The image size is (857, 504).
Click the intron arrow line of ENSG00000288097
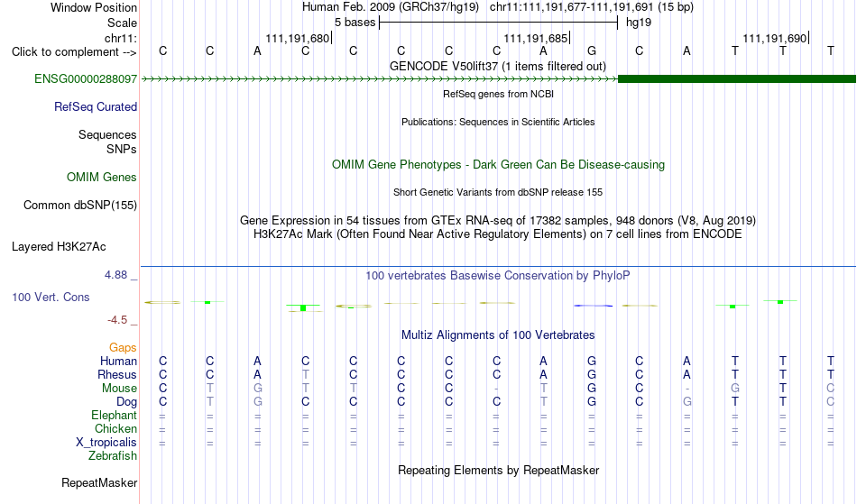pos(379,79)
